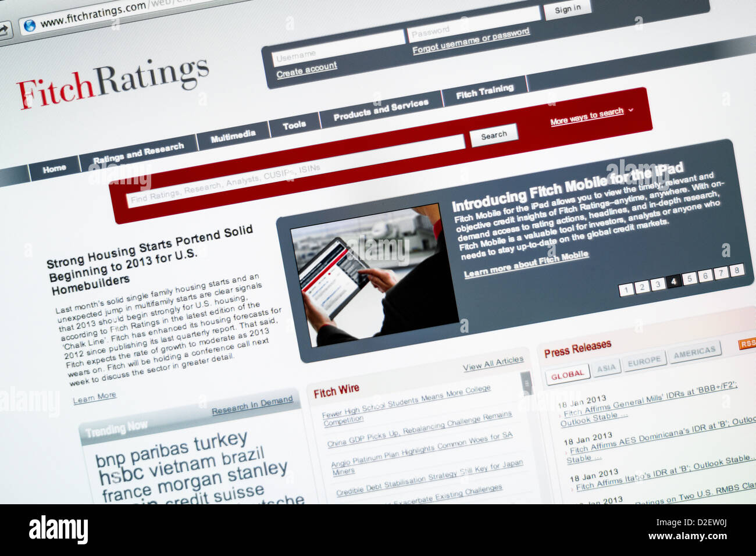
Task: Open the Ratings and Research menu
Action: [138, 152]
